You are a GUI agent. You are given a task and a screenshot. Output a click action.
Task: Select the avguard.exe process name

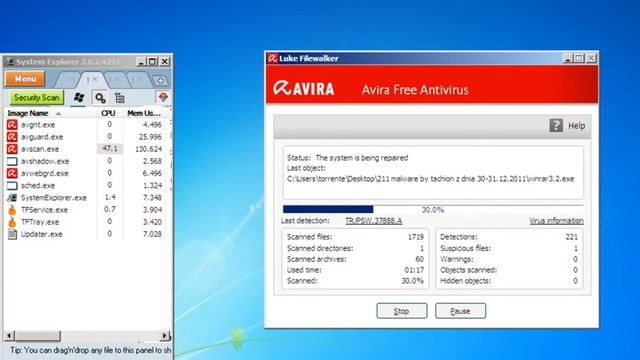42,137
